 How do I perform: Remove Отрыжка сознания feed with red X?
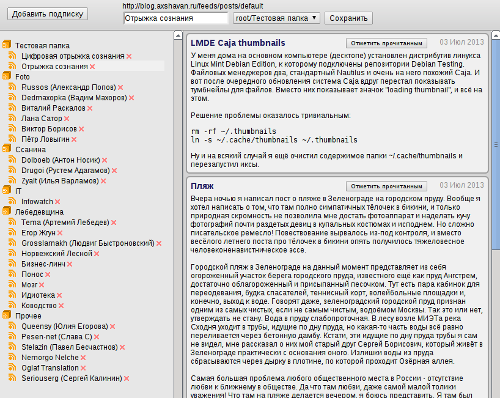click(x=92, y=67)
